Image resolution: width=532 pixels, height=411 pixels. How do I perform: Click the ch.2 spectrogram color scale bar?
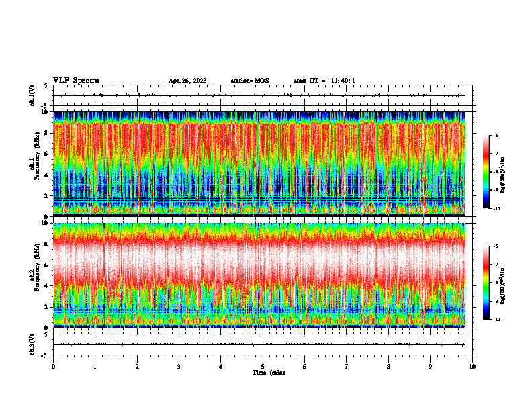pos(486,283)
